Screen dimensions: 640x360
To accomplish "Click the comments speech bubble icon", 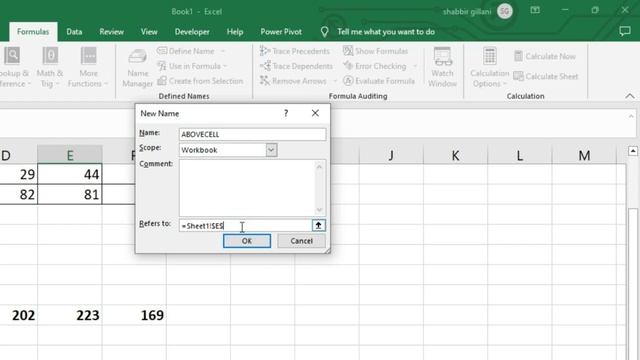I will [x=624, y=31].
